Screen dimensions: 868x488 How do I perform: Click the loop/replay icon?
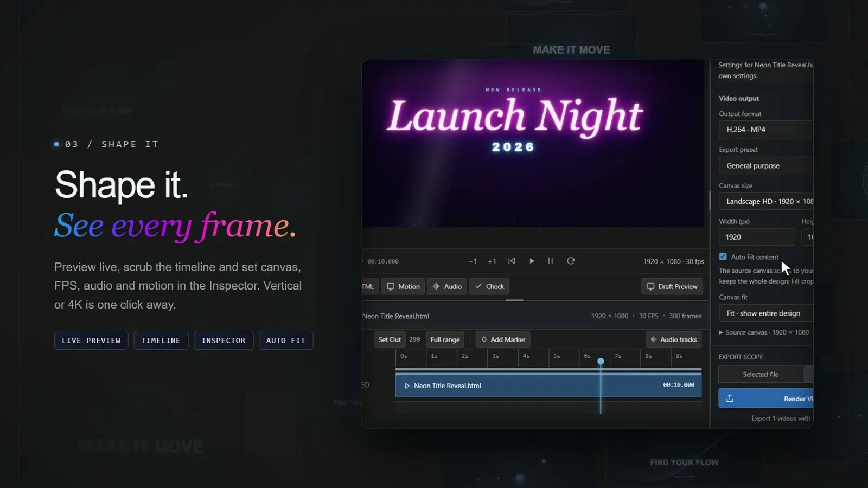[x=571, y=261]
